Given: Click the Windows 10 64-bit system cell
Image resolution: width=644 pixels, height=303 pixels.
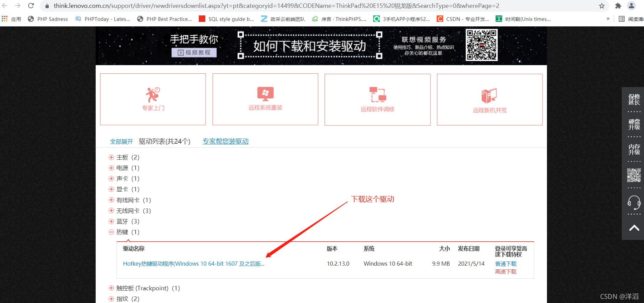Looking at the screenshot, I should (x=388, y=264).
